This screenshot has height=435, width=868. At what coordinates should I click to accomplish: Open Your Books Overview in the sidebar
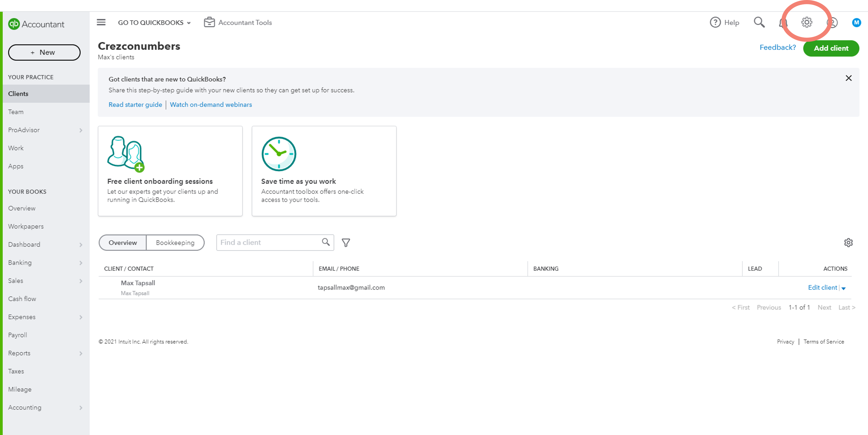click(46, 208)
